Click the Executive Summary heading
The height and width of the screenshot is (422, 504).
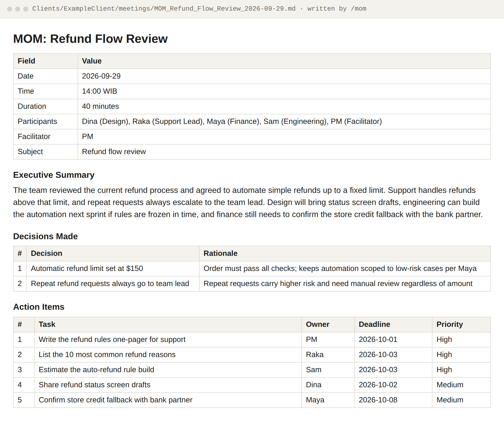tap(54, 175)
